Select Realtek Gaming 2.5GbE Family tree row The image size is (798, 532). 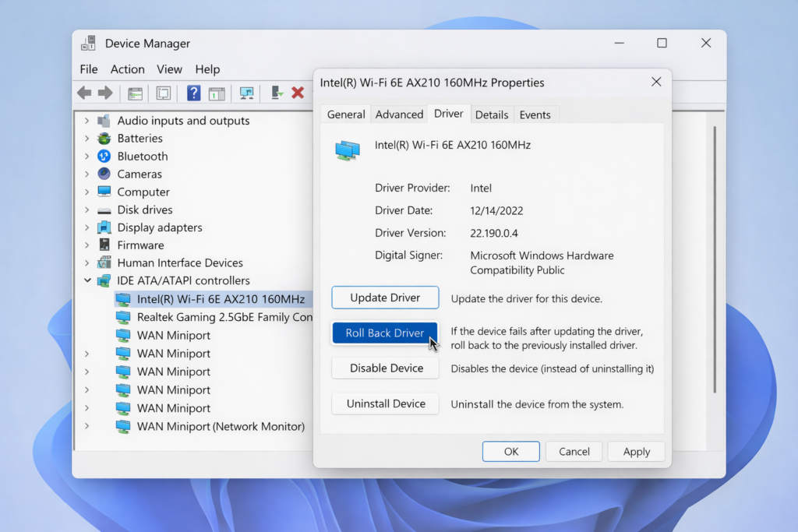[214, 317]
